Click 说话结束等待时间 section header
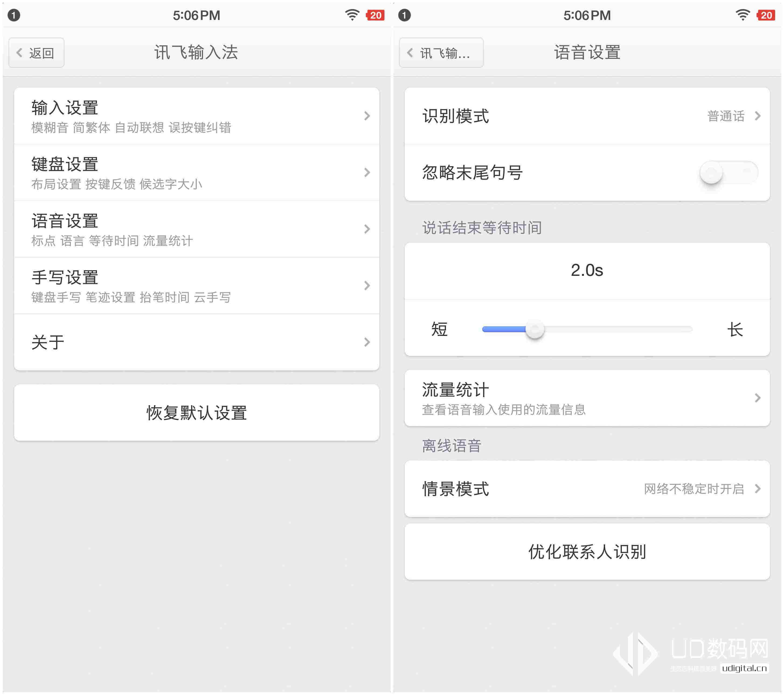 [x=482, y=228]
